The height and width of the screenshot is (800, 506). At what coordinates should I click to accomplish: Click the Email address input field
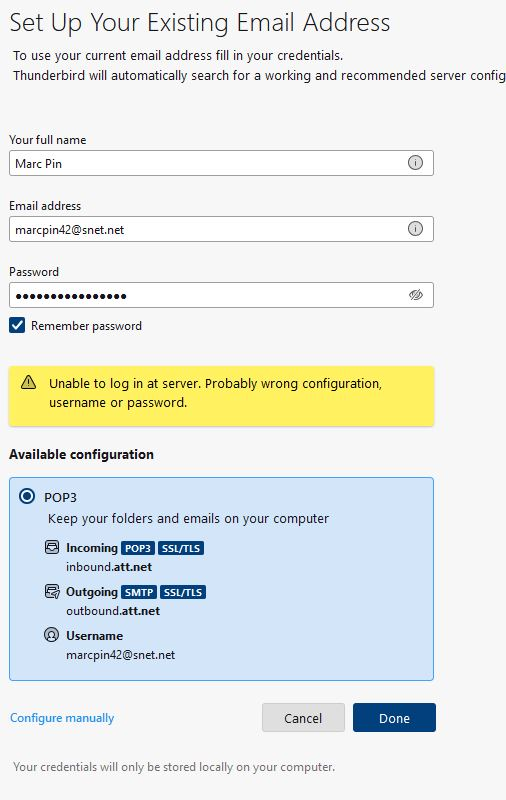(x=221, y=229)
